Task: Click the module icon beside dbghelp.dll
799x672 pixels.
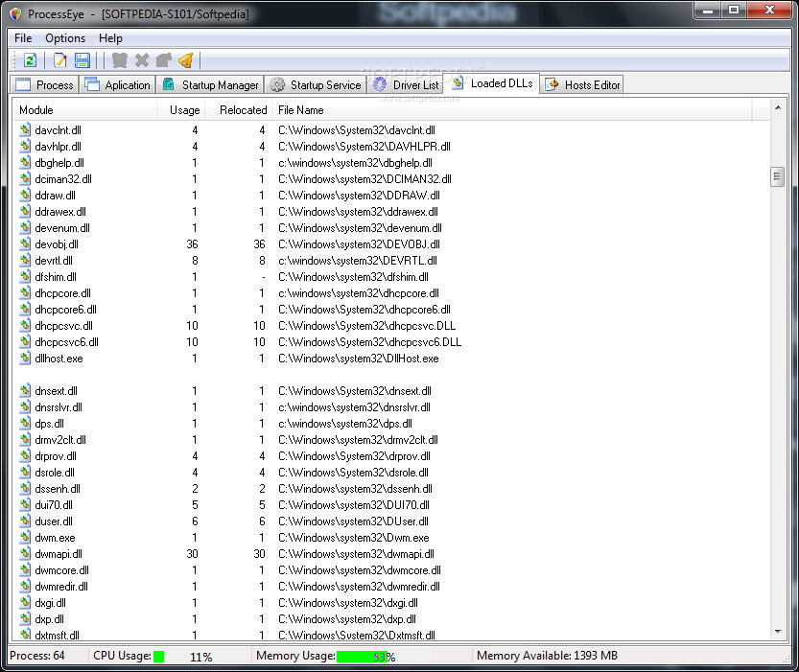Action: 25,162
